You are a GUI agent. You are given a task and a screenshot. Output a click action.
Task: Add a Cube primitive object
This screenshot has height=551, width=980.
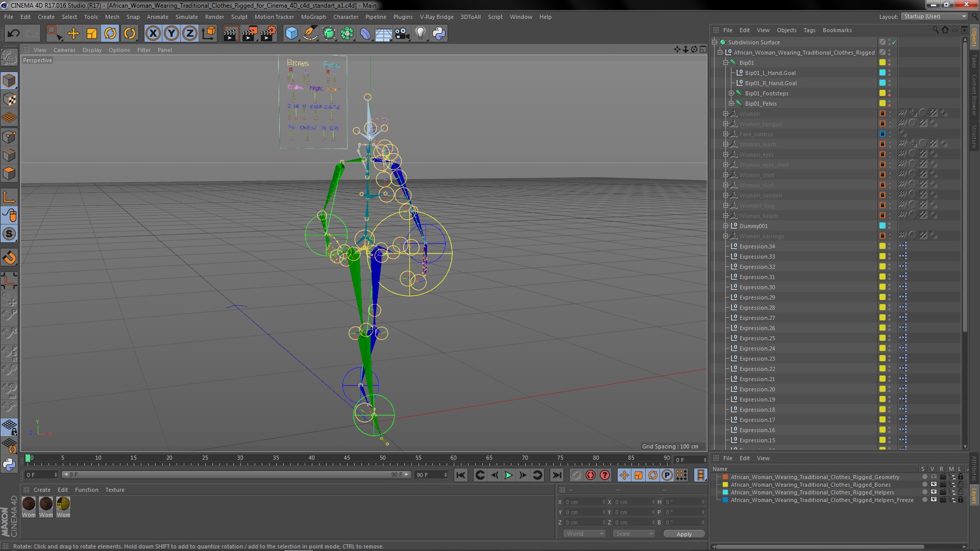point(291,34)
